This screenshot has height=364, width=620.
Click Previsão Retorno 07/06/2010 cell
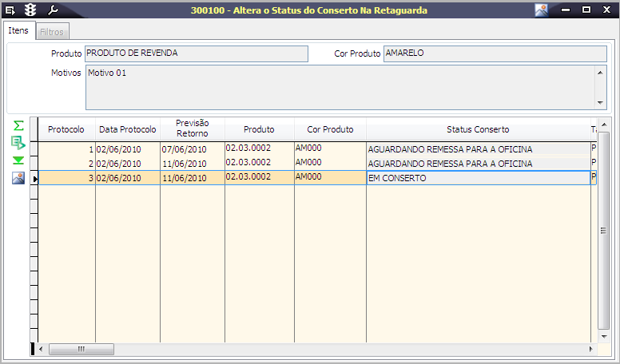coord(193,149)
